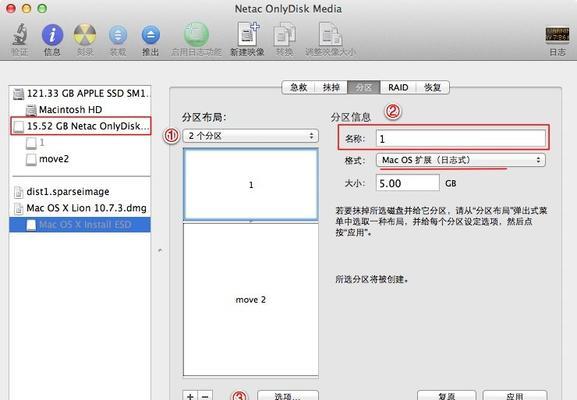Image resolution: width=577 pixels, height=400 pixels.
Task: Click the size (大小) field showing 5.00
Action: pyautogui.click(x=408, y=183)
